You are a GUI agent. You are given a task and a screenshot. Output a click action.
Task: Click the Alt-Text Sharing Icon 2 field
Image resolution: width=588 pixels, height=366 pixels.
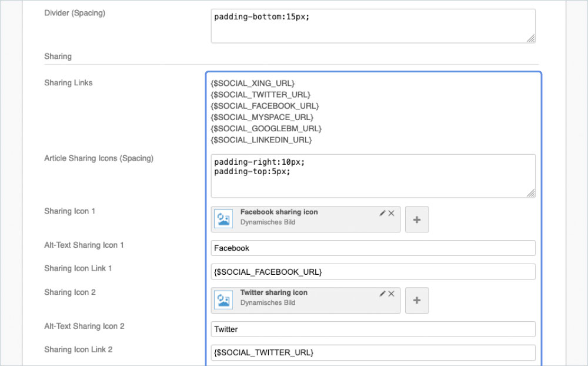tap(373, 329)
